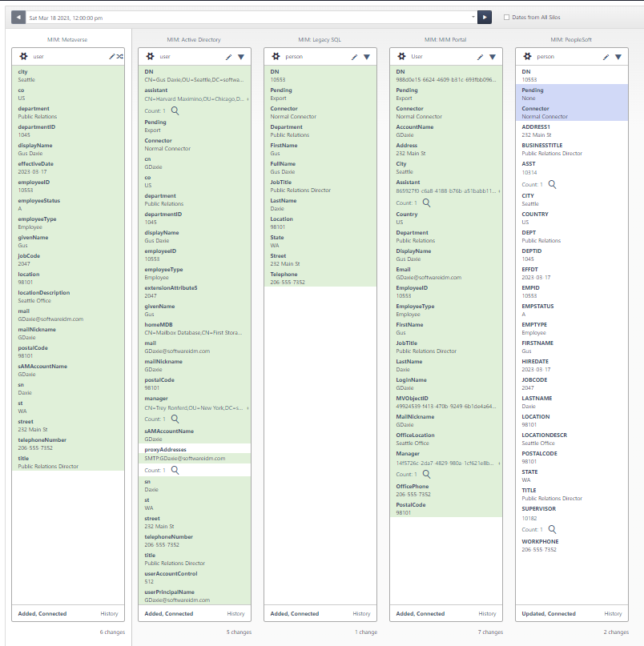Click the pencil icon in the Metaverse user panel
The image size is (644, 646).
click(x=111, y=57)
